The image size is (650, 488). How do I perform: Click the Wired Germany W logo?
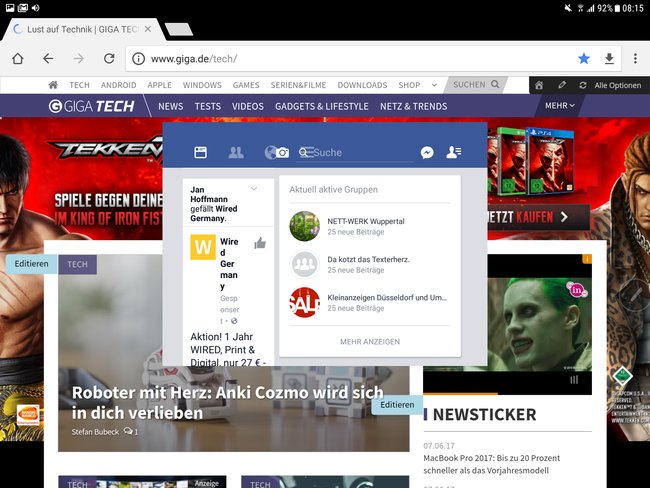click(x=203, y=247)
